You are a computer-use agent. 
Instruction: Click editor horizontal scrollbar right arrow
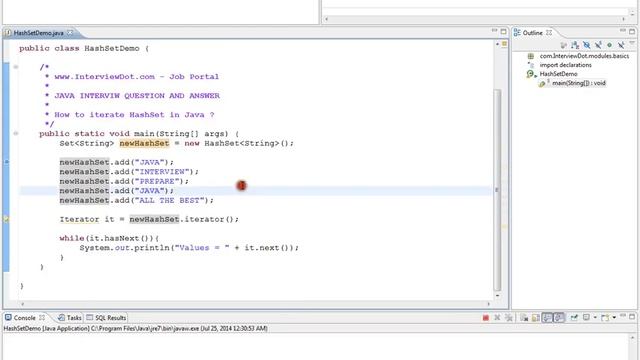[x=489, y=304]
